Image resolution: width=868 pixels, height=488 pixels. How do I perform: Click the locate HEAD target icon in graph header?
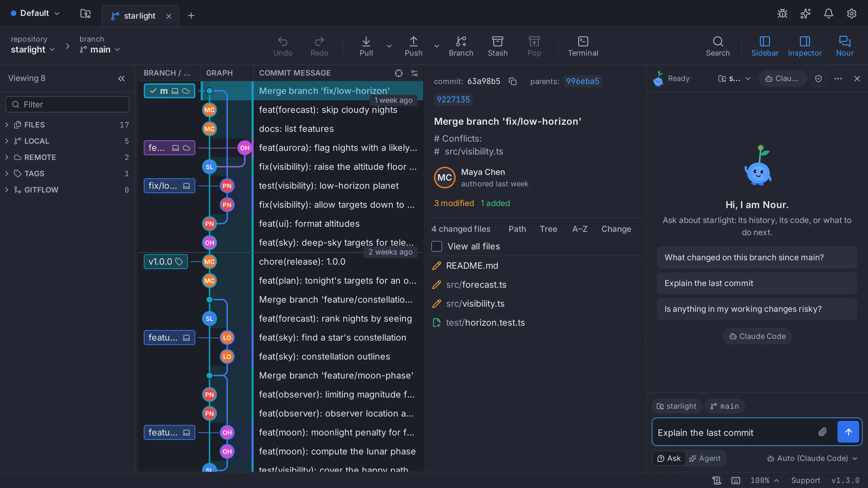(x=399, y=73)
